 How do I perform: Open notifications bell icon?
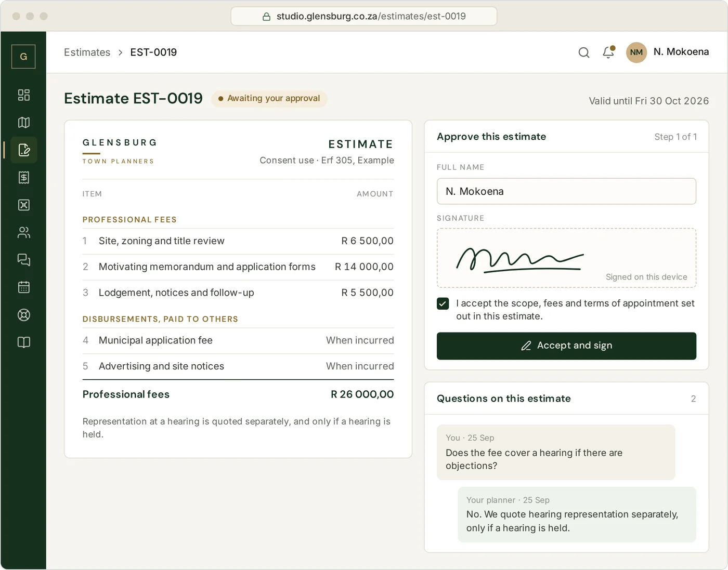coord(608,52)
